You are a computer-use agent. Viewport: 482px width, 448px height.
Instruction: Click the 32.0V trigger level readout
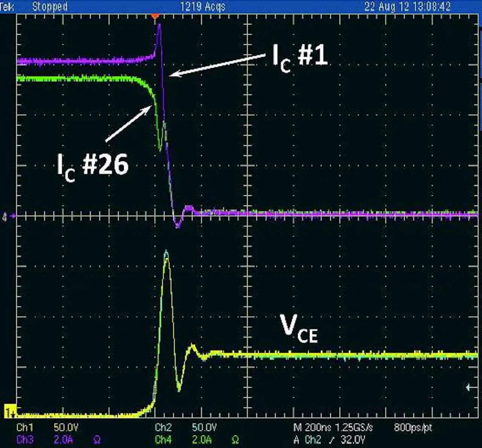point(353,440)
